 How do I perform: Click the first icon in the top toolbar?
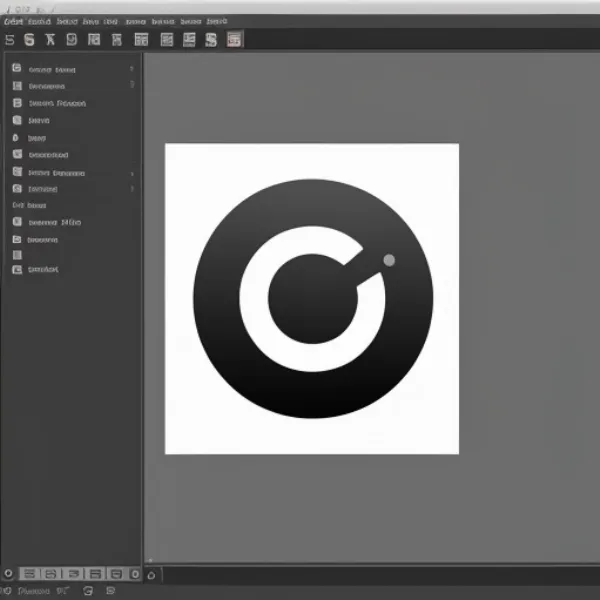[9, 40]
